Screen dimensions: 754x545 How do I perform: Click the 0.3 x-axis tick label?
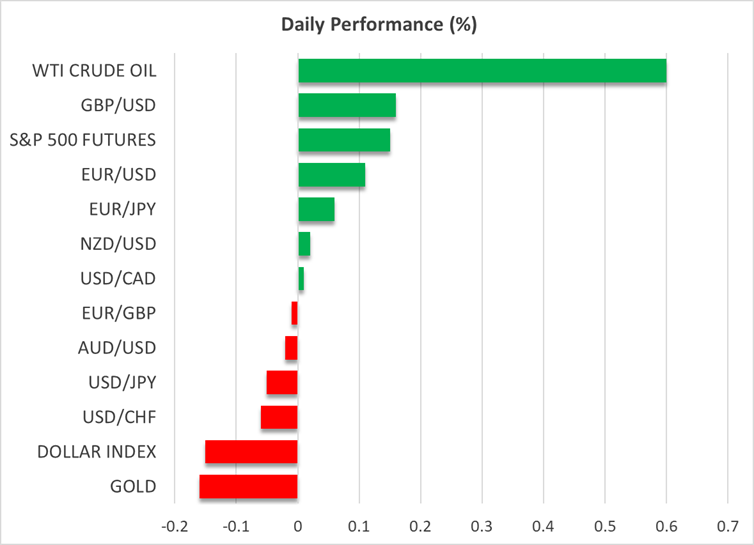coord(482,525)
